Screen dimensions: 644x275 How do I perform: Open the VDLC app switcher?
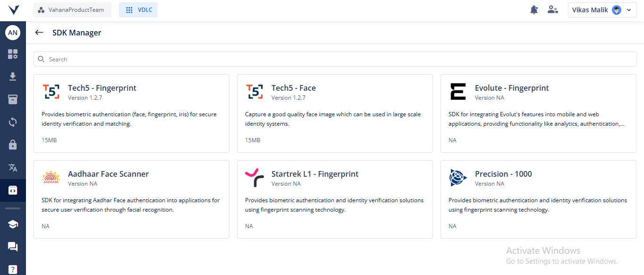(138, 10)
